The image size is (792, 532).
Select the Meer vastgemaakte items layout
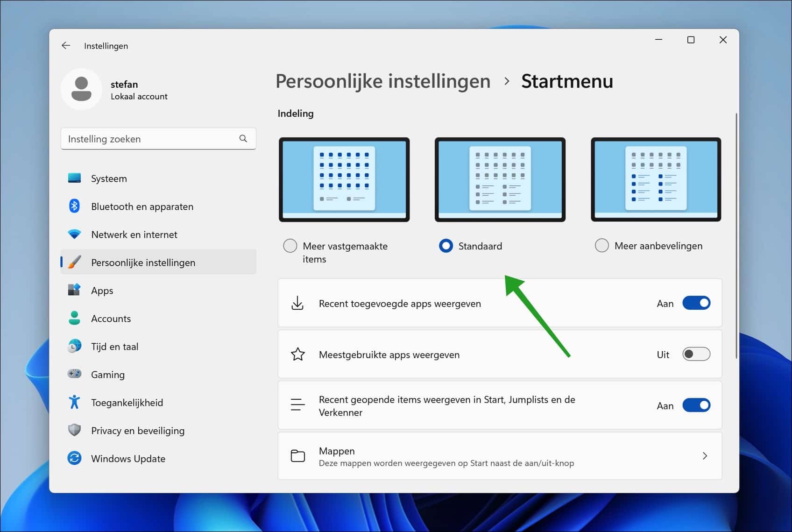[290, 245]
